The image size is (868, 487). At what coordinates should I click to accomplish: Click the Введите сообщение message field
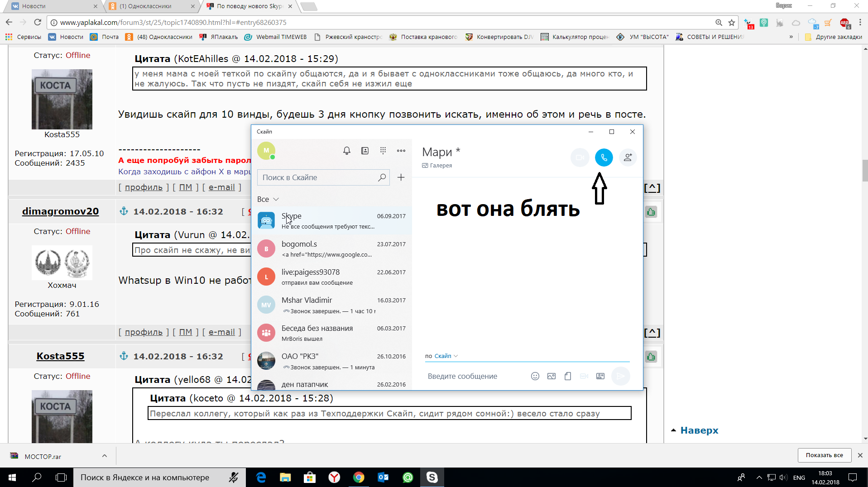[x=475, y=376]
